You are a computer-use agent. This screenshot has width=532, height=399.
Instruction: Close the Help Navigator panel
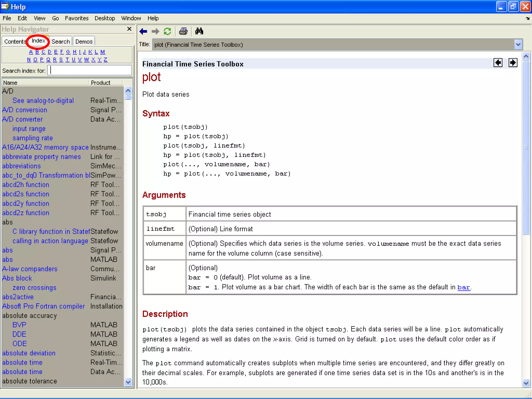(129, 29)
